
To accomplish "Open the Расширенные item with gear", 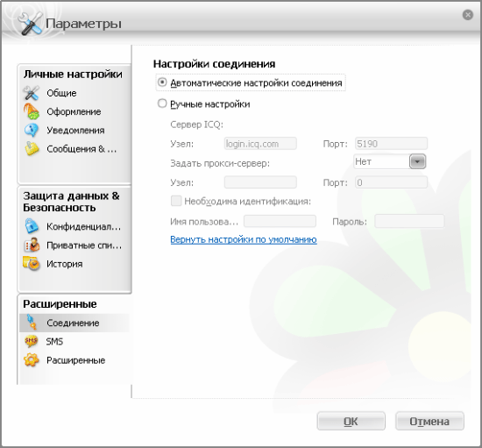I will click(x=76, y=360).
